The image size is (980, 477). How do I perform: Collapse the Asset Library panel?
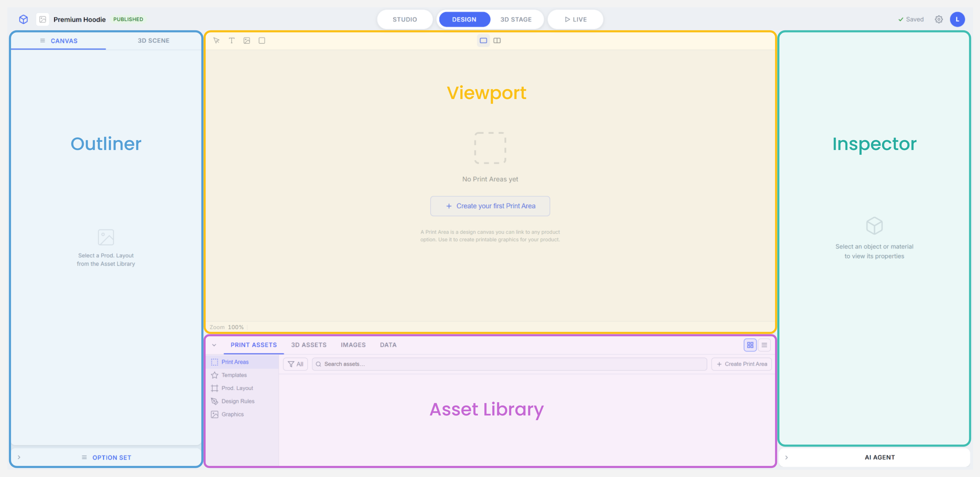coord(214,345)
